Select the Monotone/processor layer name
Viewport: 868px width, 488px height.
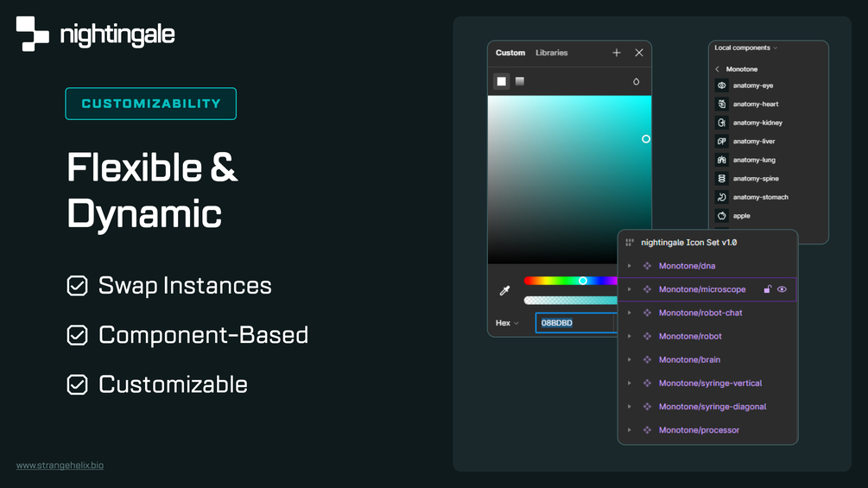coord(699,430)
